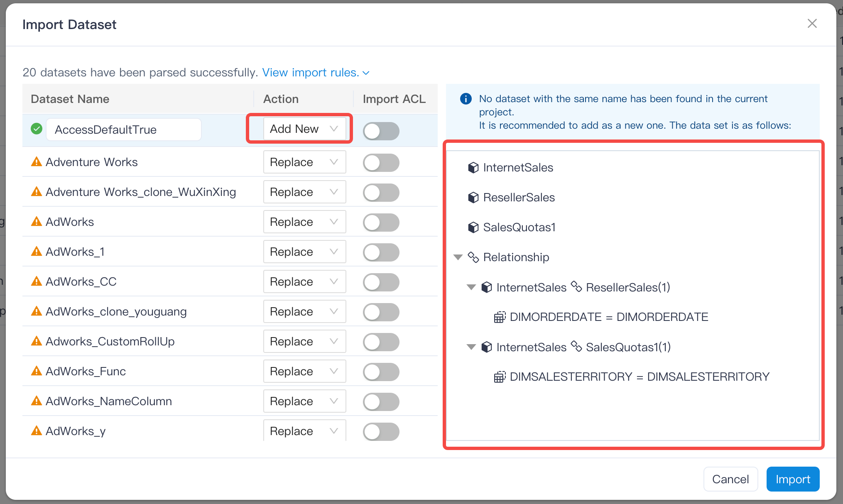The height and width of the screenshot is (504, 843).
Task: Open Replace dropdown for AdWorks_y
Action: pyautogui.click(x=304, y=431)
